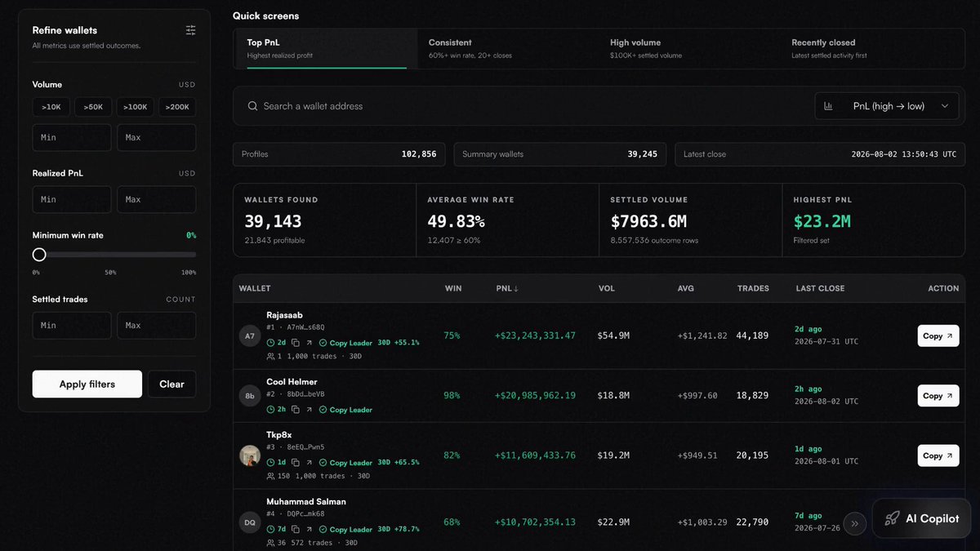Click the double-chevron button beside AI Copilot
Image resolution: width=980 pixels, height=551 pixels.
855,523
